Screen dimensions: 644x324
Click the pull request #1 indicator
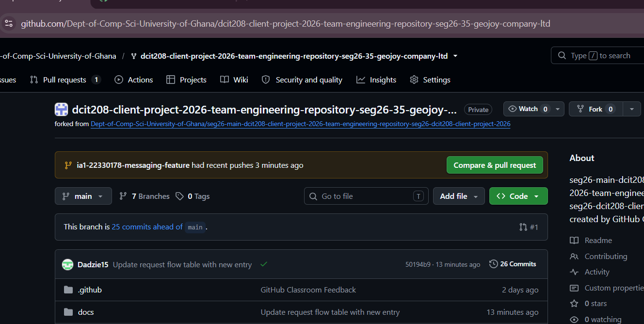tap(529, 227)
